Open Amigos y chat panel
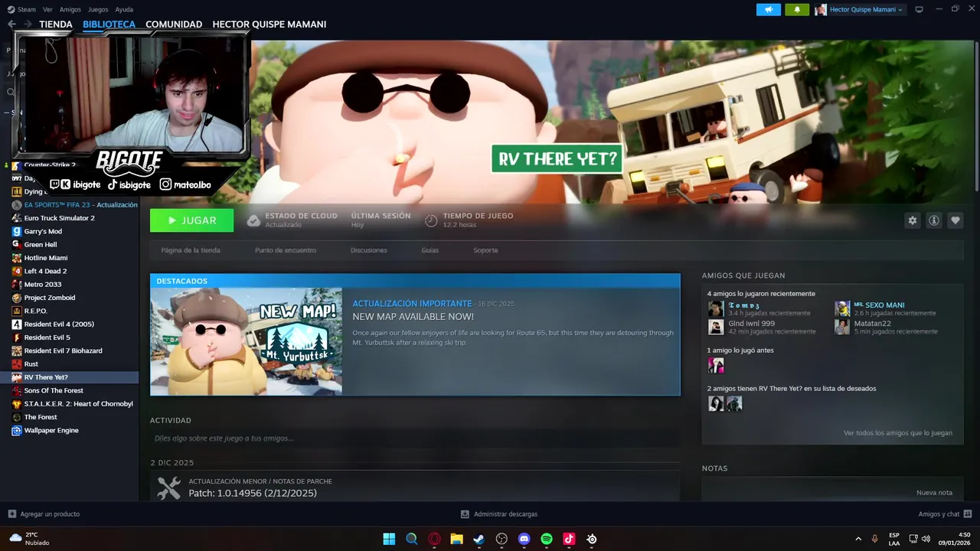This screenshot has height=551, width=980. click(x=945, y=514)
